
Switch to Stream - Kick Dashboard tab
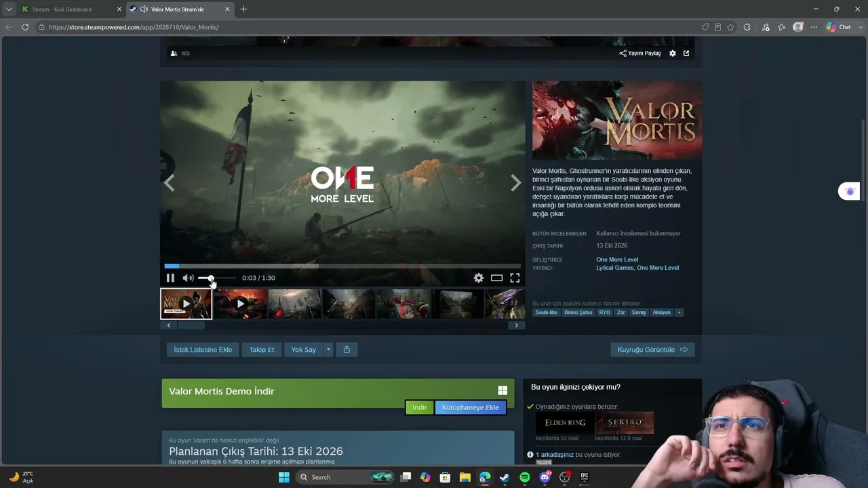click(71, 9)
